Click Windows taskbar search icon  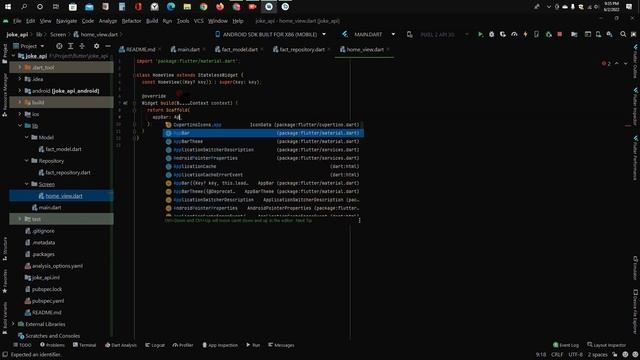point(24,7)
